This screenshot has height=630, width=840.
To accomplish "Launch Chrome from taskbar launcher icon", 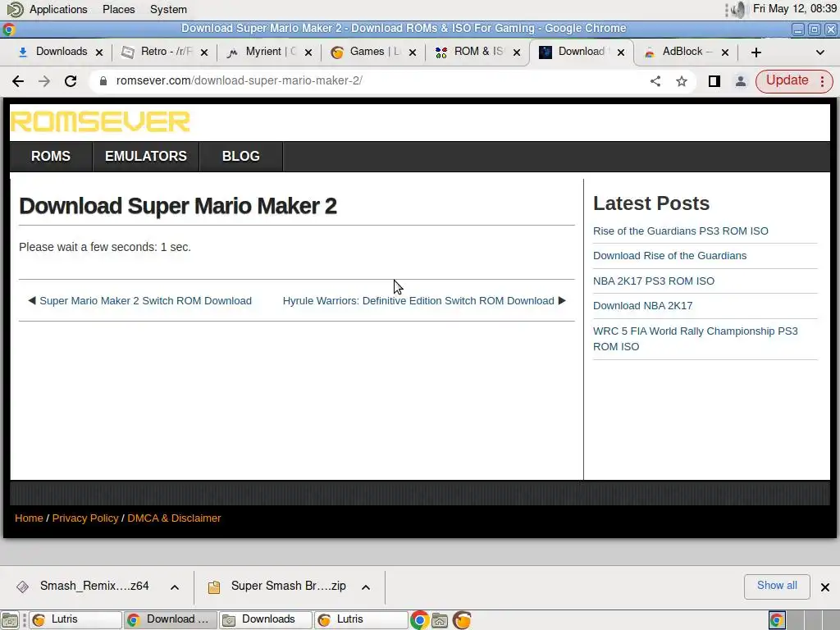I will (419, 620).
